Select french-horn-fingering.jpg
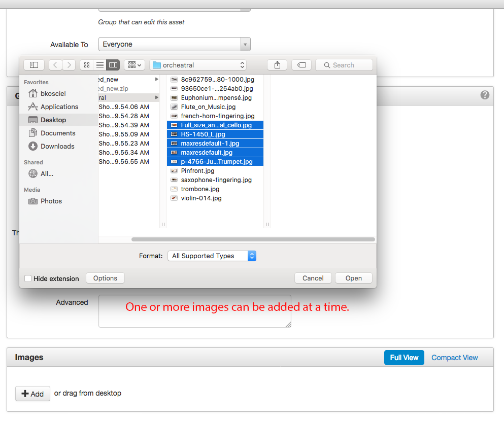Viewport: 504px width, 423px height. coord(215,116)
